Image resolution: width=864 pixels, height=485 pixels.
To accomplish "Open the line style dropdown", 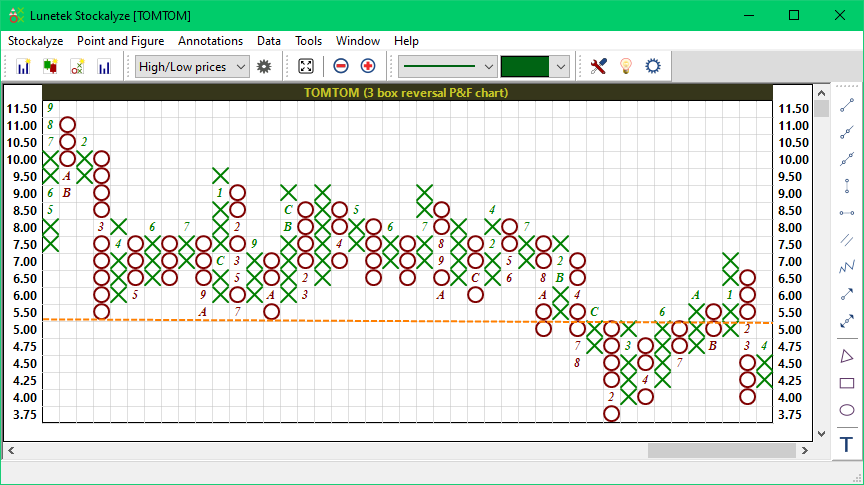I will pos(447,67).
